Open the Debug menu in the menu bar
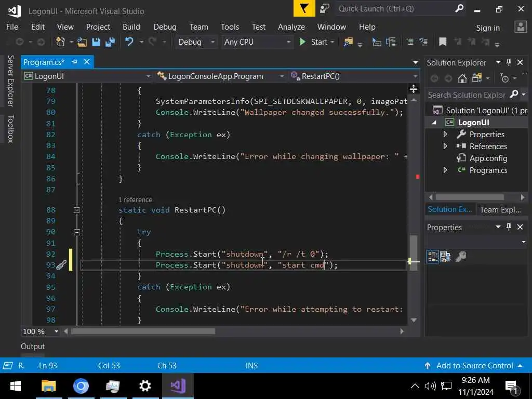This screenshot has height=399, width=532. coord(165,27)
